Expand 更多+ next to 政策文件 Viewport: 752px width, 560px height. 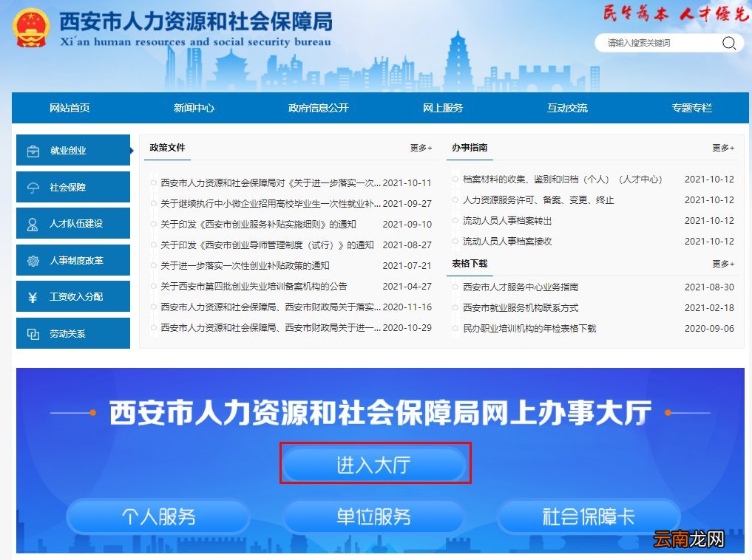pyautogui.click(x=421, y=148)
